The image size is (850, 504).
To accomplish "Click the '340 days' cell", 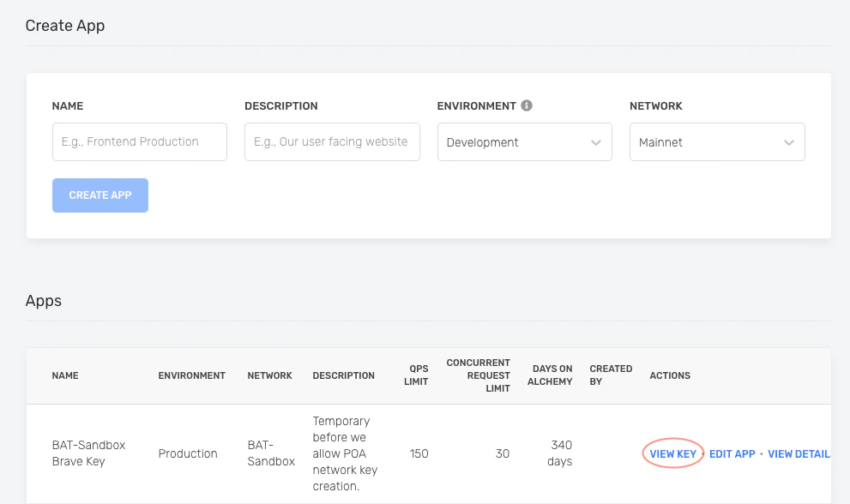I will (559, 453).
